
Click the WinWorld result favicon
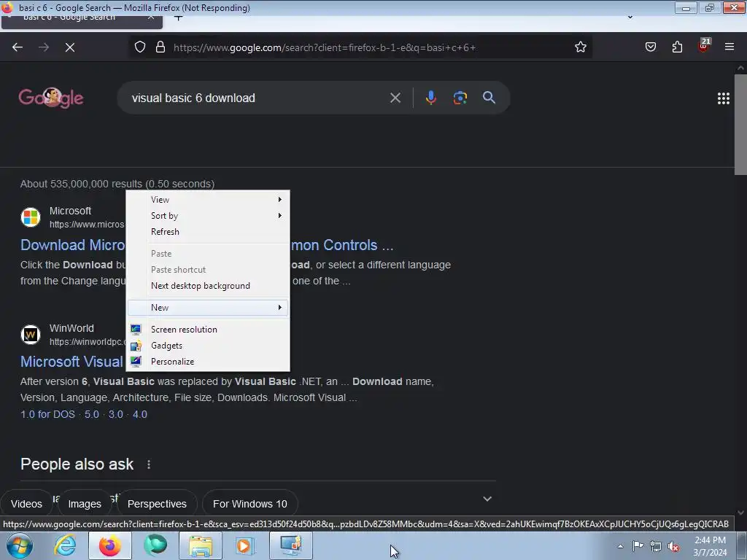[31, 335]
